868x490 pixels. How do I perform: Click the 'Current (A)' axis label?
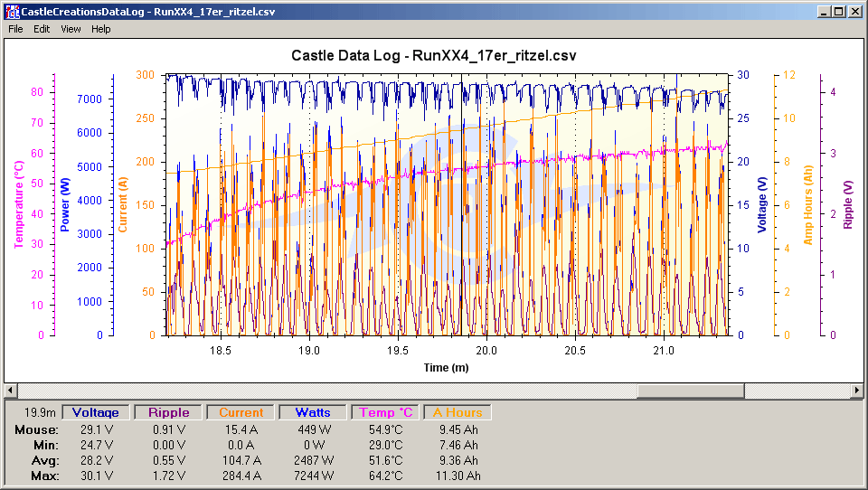tap(122, 205)
